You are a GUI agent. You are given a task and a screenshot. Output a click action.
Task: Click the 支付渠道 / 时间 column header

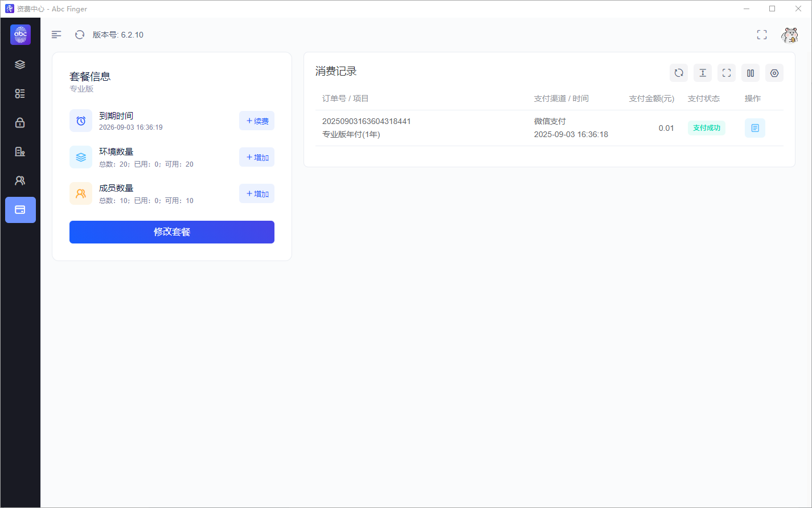(561, 98)
